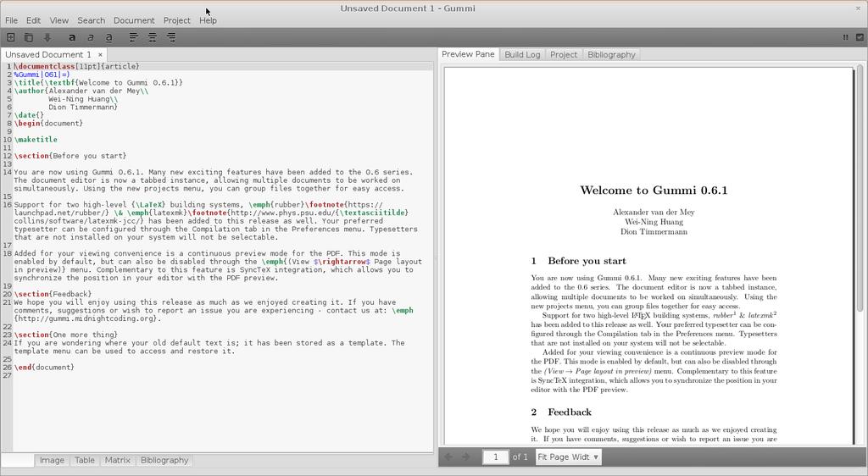The height and width of the screenshot is (476, 868).
Task: Close the Unsaved Document 1 tab
Action: [100, 55]
